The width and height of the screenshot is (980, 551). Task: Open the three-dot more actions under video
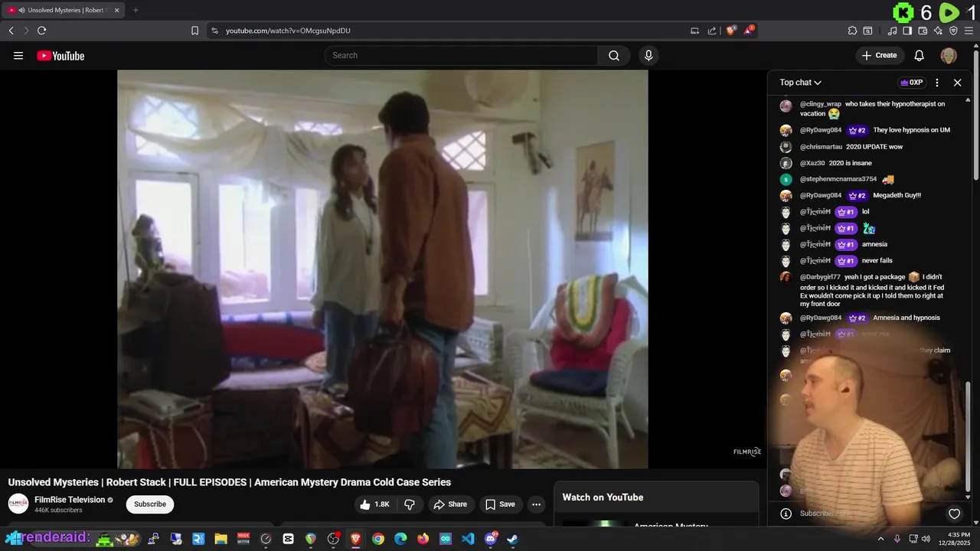tap(537, 504)
